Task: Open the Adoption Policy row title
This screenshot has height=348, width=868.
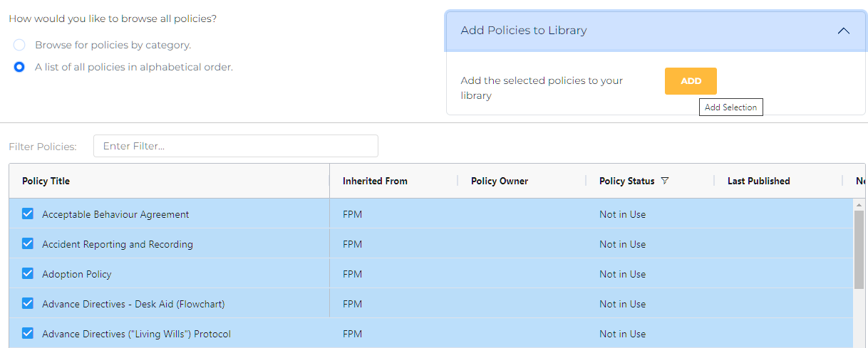Action: [x=77, y=275]
